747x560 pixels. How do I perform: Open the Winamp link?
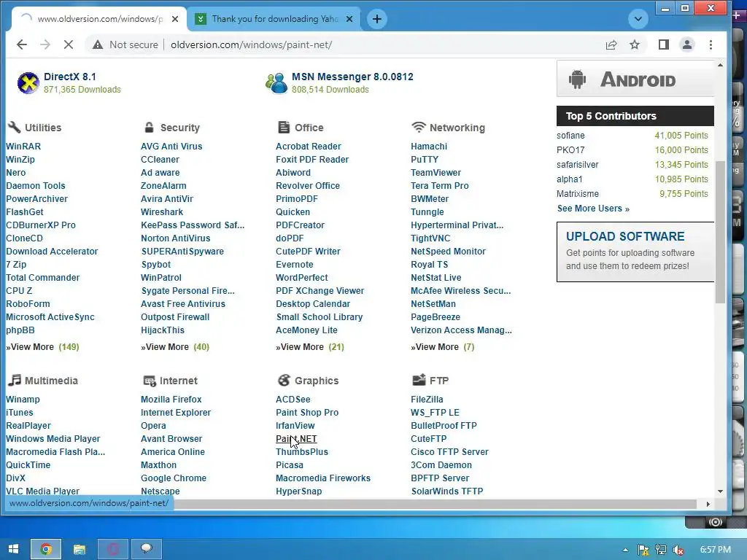pos(23,399)
